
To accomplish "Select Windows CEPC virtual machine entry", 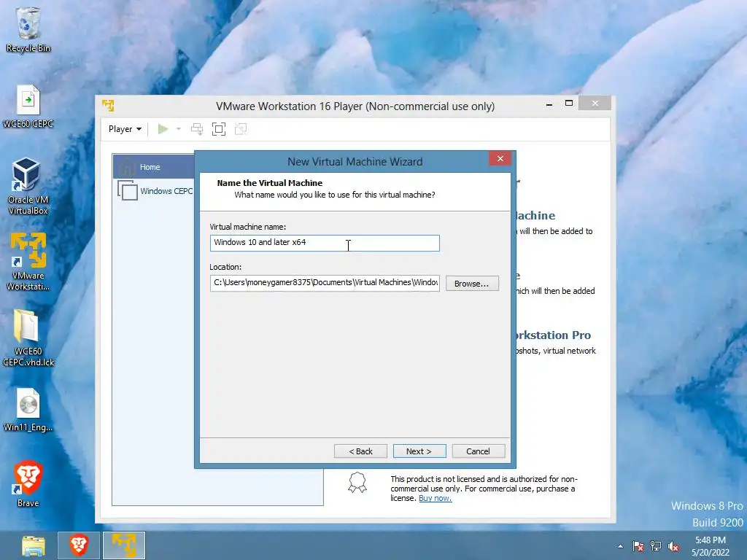I will pyautogui.click(x=155, y=191).
